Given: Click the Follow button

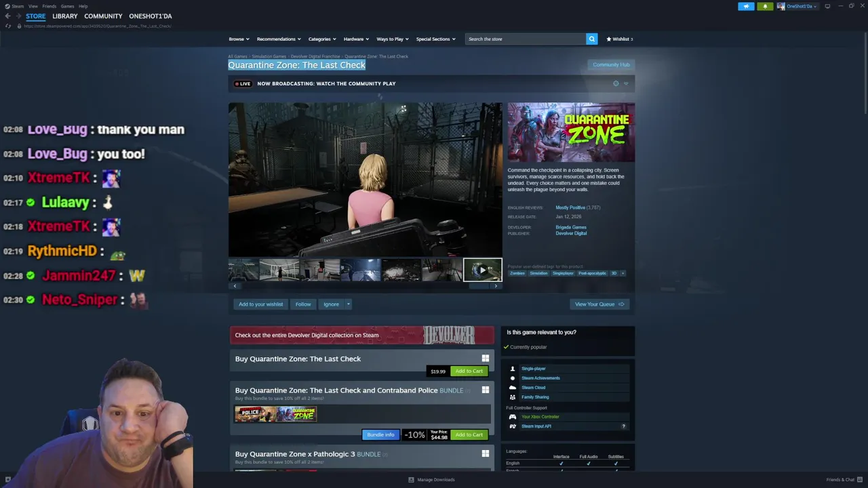Looking at the screenshot, I should [x=303, y=304].
